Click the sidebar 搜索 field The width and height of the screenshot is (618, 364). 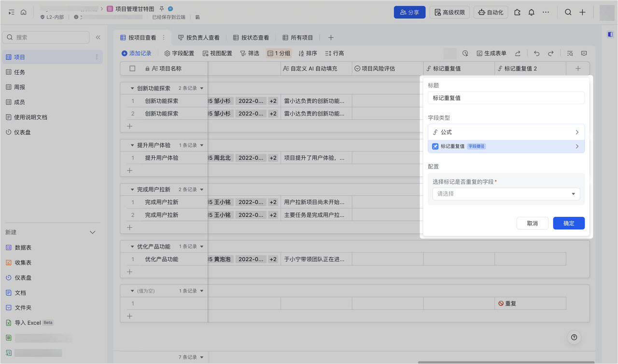[46, 37]
